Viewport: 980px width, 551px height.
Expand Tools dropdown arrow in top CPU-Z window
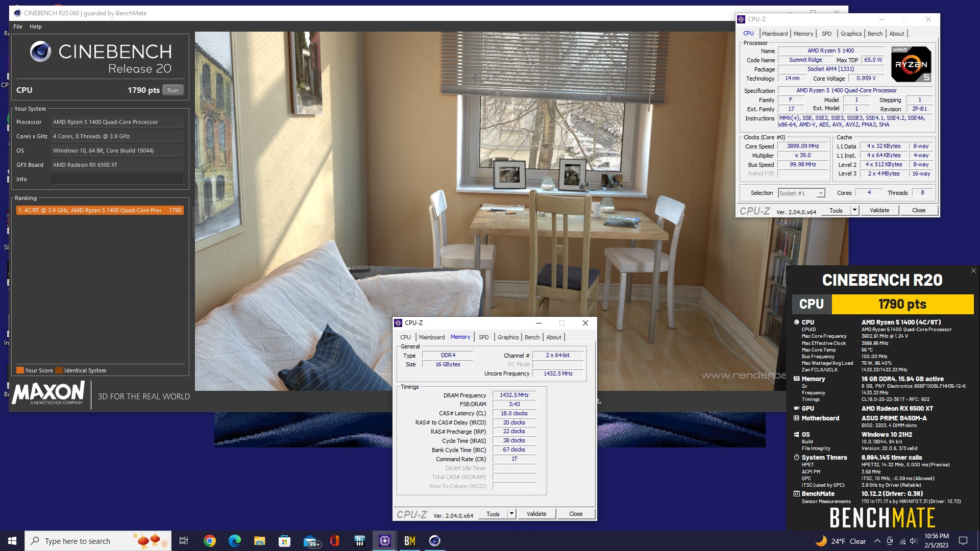(854, 210)
